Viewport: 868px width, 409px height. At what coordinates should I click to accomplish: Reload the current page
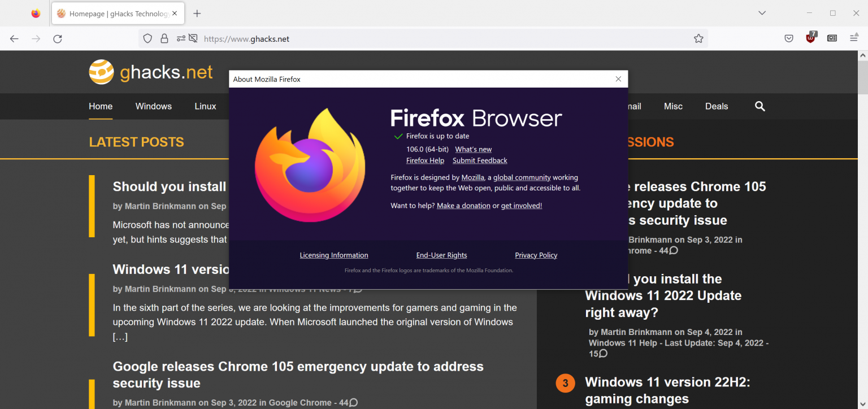pyautogui.click(x=57, y=38)
